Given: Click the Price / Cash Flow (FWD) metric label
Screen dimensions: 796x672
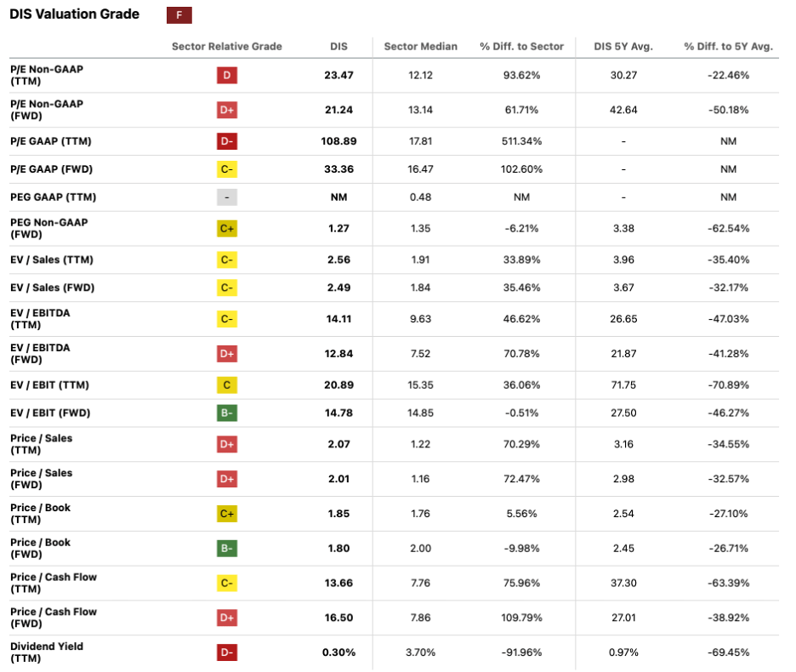Looking at the screenshot, I should (x=53, y=618).
